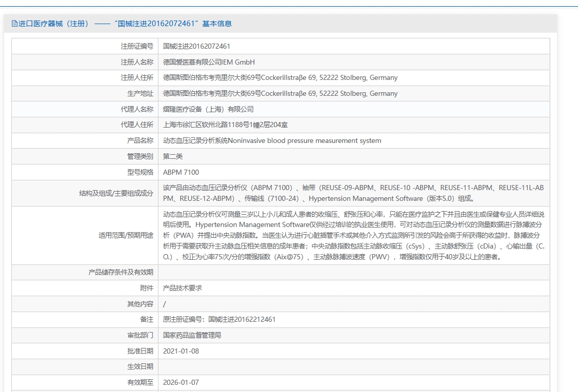Click the 代理人名称 label
This screenshot has width=578, height=392.
tap(137, 110)
